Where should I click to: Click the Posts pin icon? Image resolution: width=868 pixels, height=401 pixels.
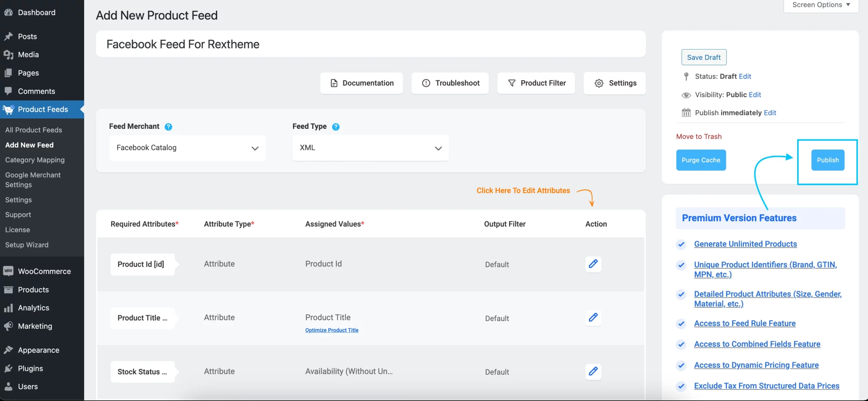[8, 36]
